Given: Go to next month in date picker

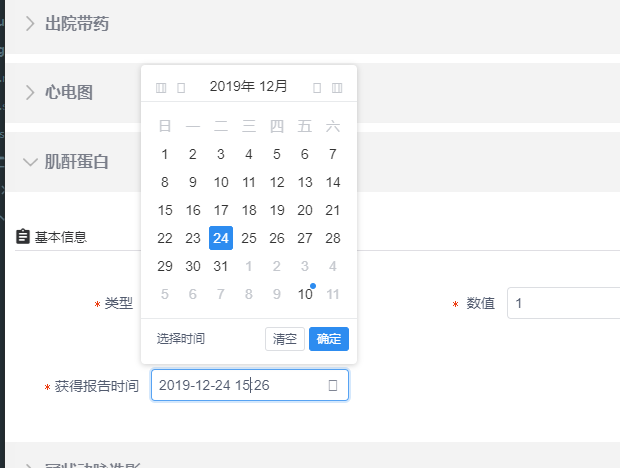Looking at the screenshot, I should tap(317, 87).
